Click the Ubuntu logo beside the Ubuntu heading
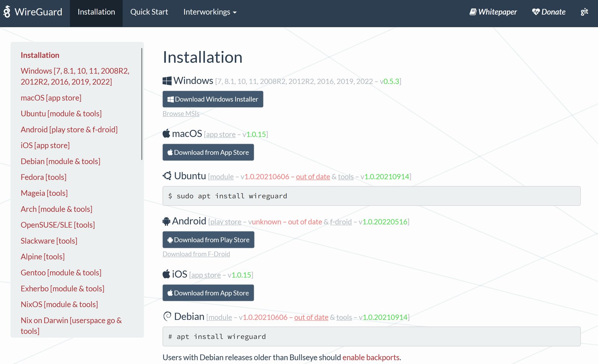Viewport: 598px width, 364px height. tap(167, 176)
